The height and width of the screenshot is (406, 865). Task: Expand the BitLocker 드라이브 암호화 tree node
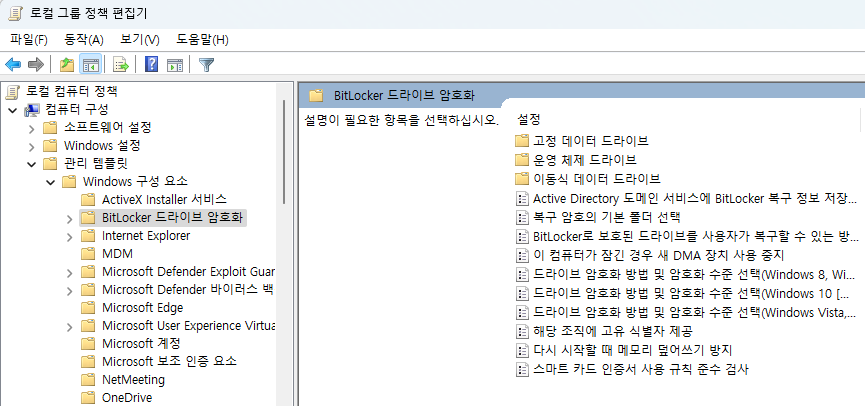click(69, 219)
